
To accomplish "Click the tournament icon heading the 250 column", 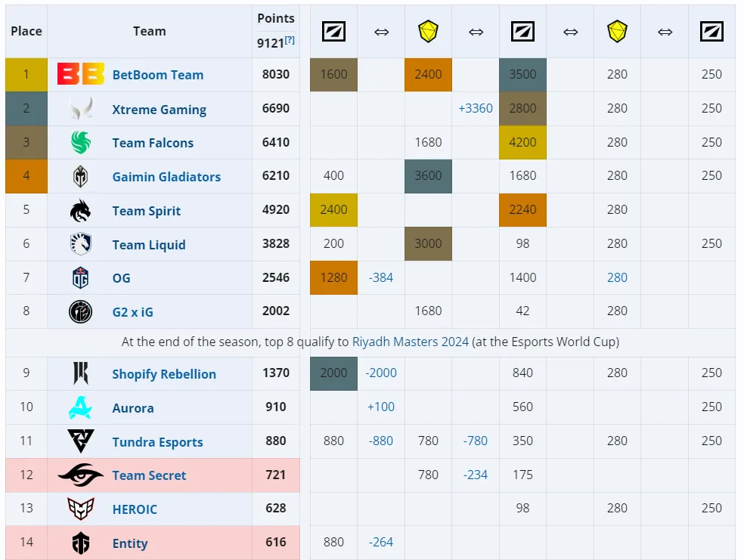I will pos(711,32).
